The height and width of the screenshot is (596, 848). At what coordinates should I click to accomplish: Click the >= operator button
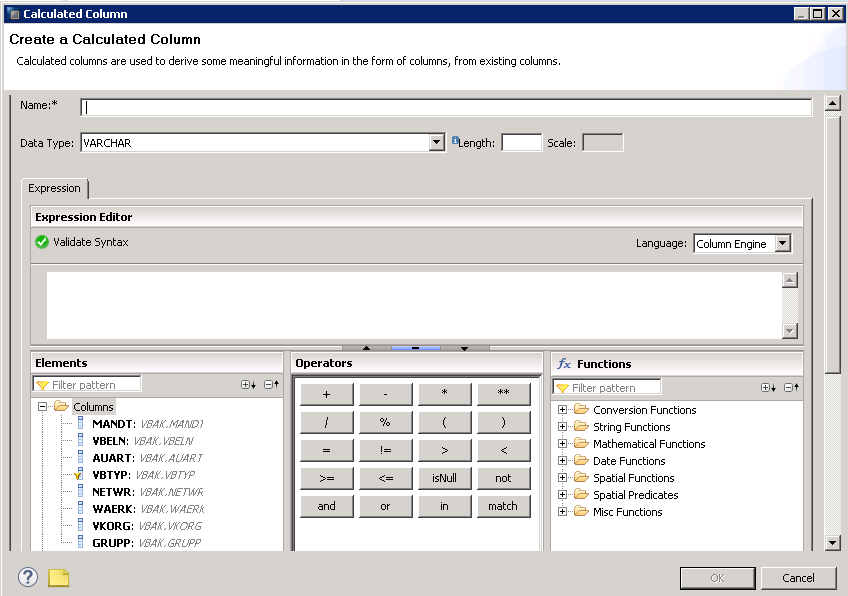point(327,479)
